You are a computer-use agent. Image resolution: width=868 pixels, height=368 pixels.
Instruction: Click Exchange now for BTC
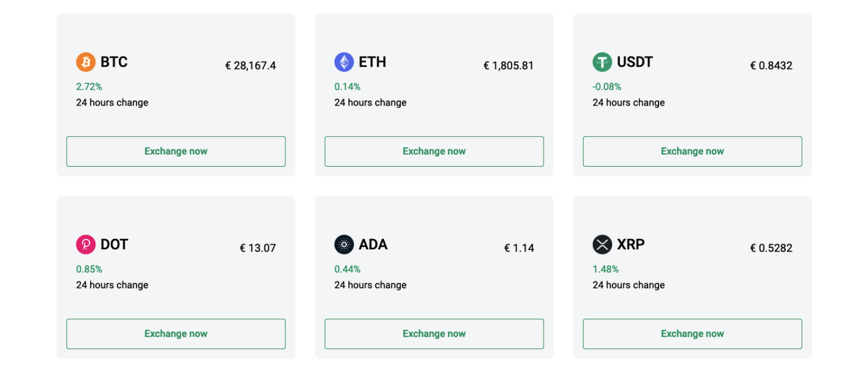[176, 151]
